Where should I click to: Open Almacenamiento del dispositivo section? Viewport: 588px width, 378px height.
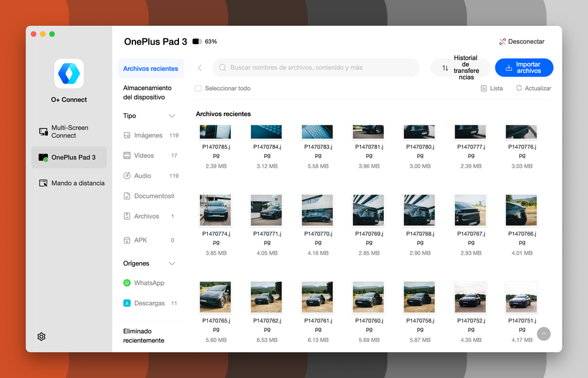[147, 93]
